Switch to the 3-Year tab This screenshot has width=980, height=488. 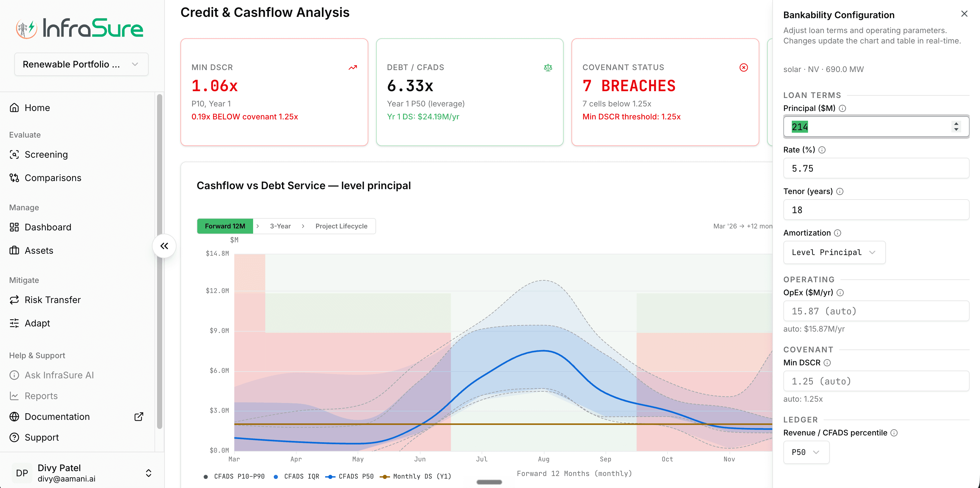point(280,226)
